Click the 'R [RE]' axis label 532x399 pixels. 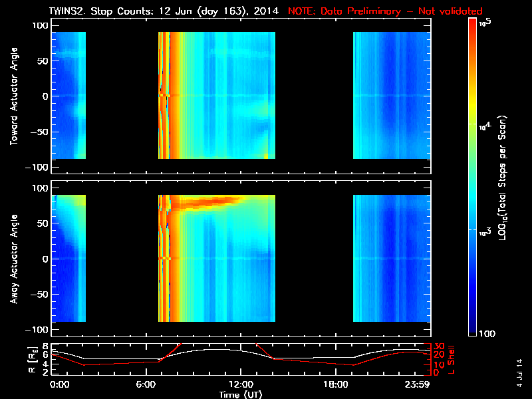point(31,360)
